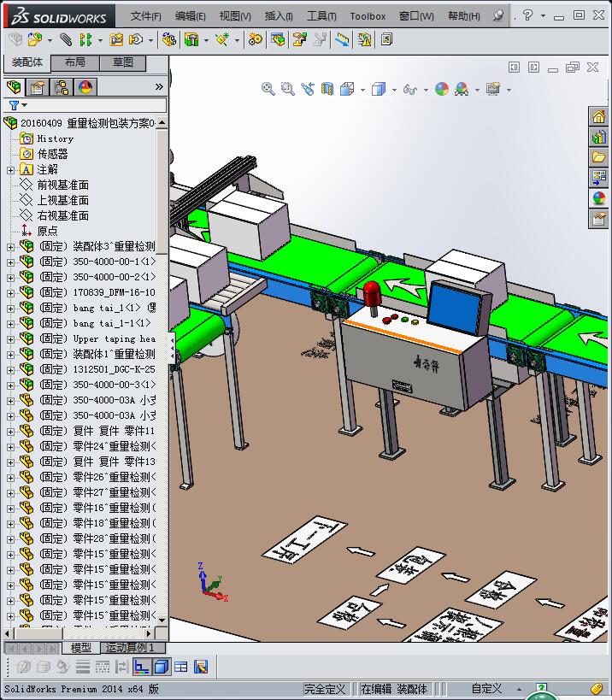Click the Move Component icon
The image size is (612, 700).
click(x=136, y=39)
